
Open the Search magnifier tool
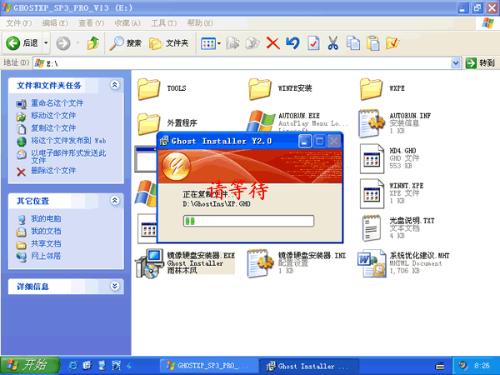point(116,43)
